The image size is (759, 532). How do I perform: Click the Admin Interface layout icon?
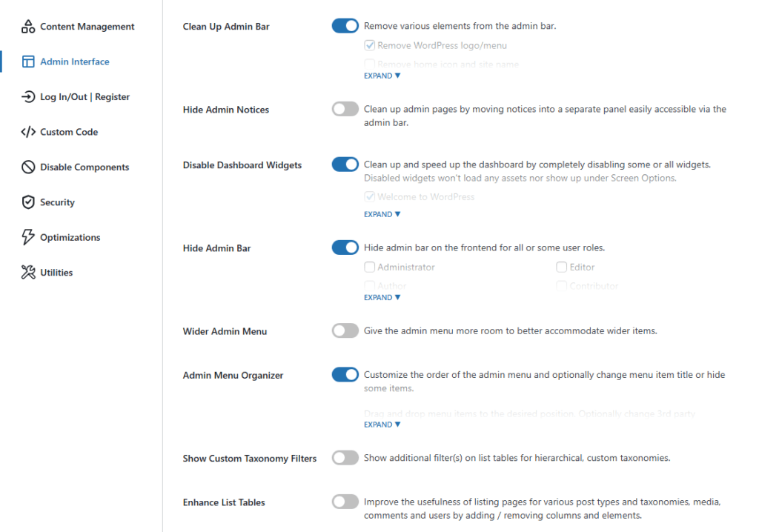coord(28,61)
